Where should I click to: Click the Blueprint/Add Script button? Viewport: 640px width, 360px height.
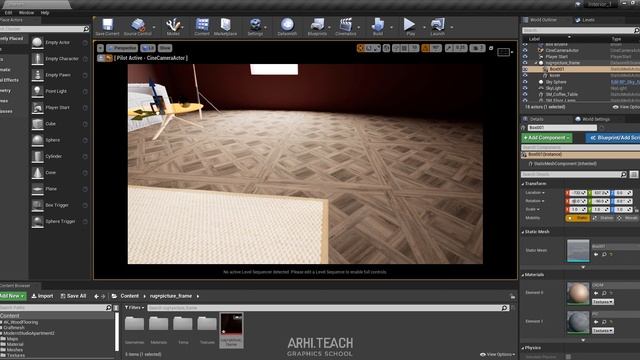tap(613, 138)
